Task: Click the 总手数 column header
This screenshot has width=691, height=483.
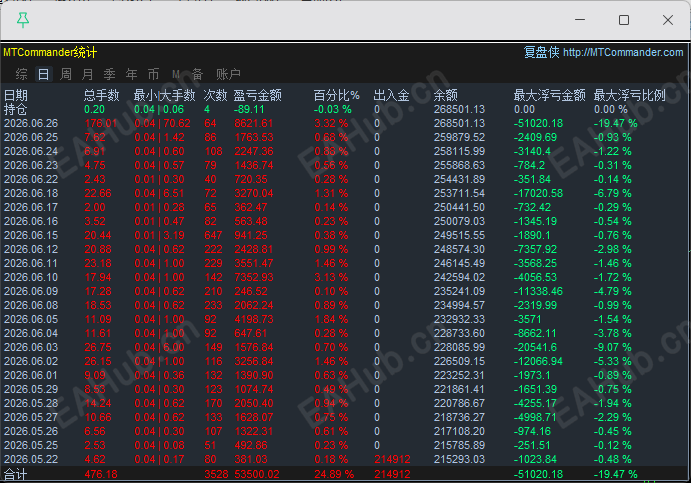Action: [102, 95]
